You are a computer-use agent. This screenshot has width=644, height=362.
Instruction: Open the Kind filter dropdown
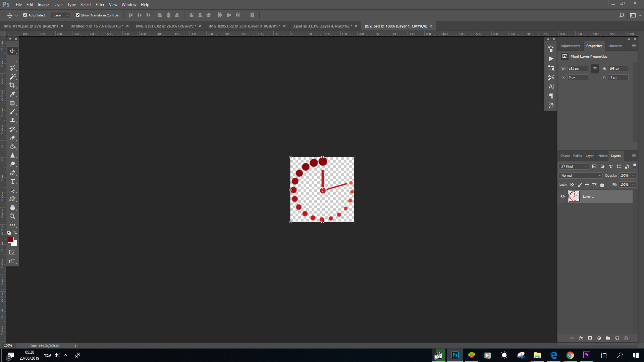(574, 166)
